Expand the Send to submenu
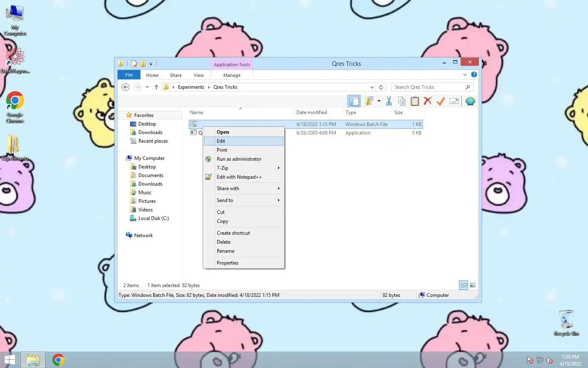Image resolution: width=588 pixels, height=368 pixels. coord(244,200)
